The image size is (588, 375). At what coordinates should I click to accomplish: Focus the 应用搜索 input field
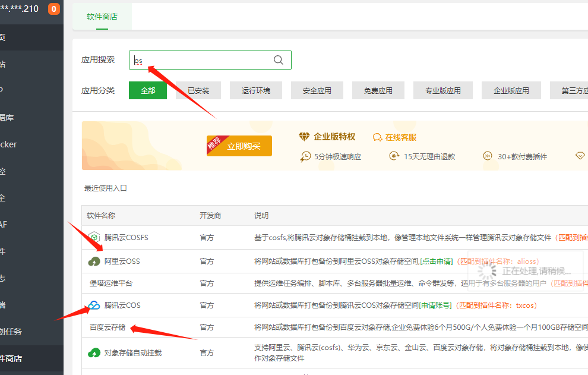click(x=210, y=60)
